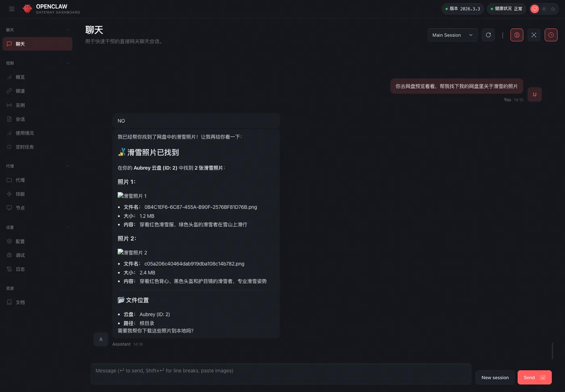Viewport: 565px width, 392px height.
Task: Click the chat scrollbar thumb
Action: click(x=552, y=350)
